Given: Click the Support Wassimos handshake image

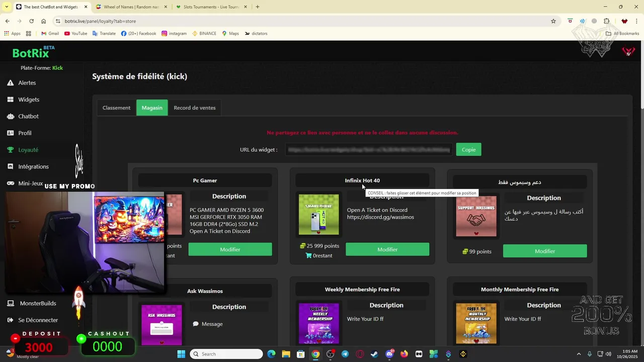Looking at the screenshot, I should [x=476, y=216].
